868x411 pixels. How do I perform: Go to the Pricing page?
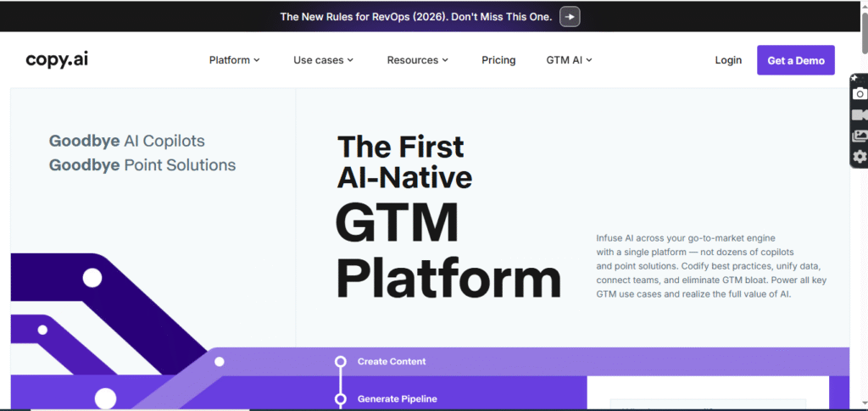click(x=498, y=60)
